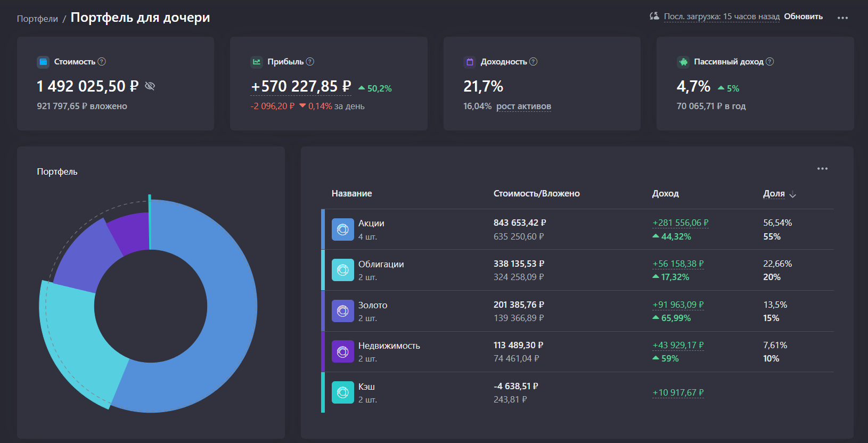Screen dimensions: 868x443
Task: Click the Золото row icon
Action: point(343,311)
